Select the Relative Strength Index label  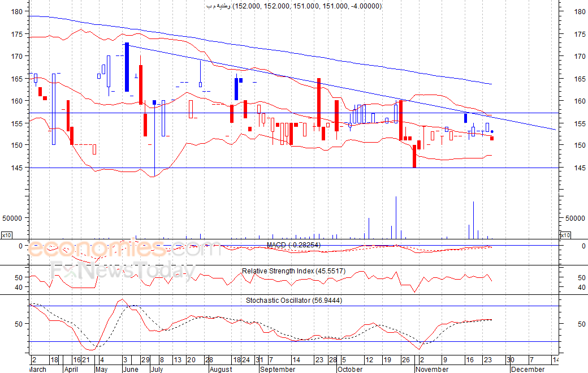point(293,271)
